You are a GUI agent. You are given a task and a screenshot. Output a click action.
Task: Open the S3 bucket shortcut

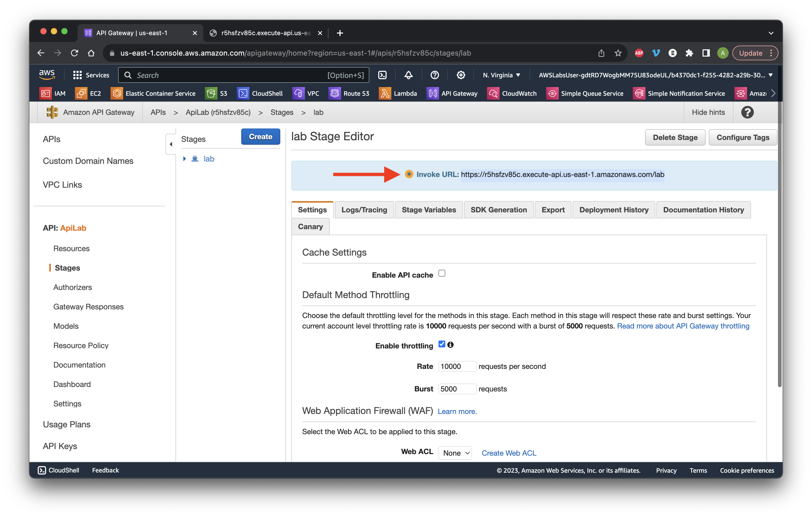tap(216, 94)
